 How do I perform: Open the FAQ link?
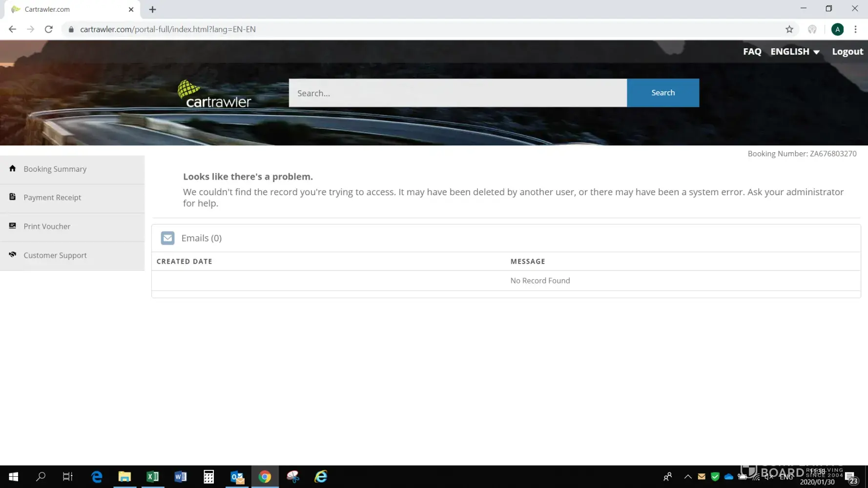pyautogui.click(x=752, y=52)
